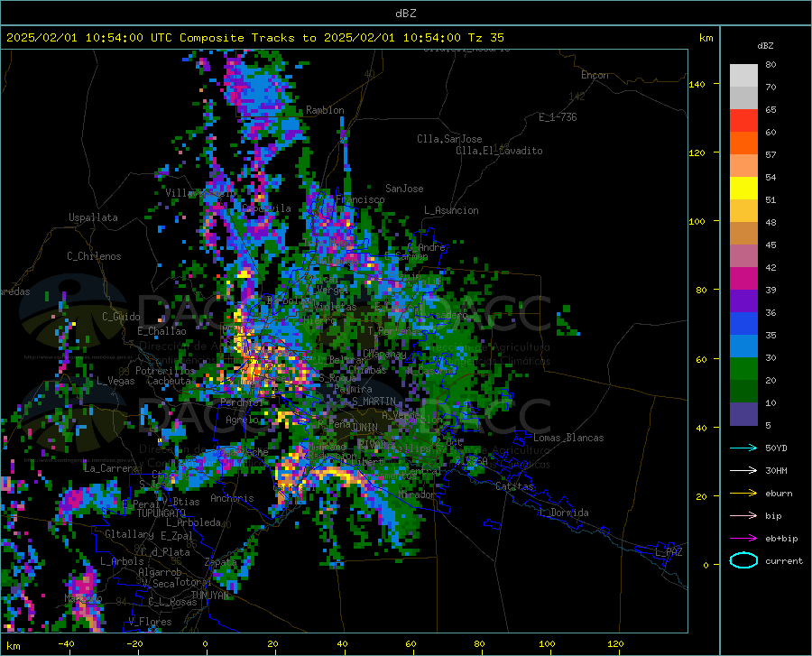Click the 'TUNUYAN' map label
The width and height of the screenshot is (812, 656).
coord(209,595)
